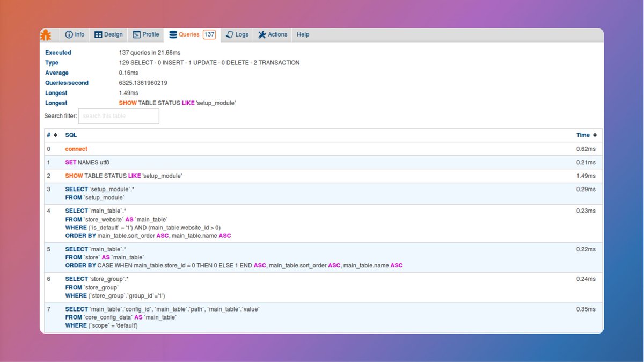Click the 0.35ms time cell
This screenshot has height=362, width=644.
tap(586, 309)
